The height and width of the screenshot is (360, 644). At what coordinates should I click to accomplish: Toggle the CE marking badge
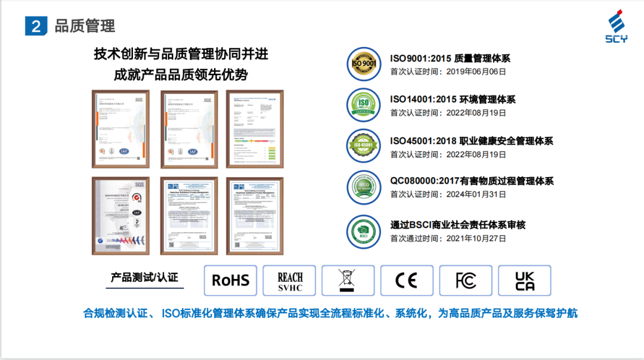(407, 280)
